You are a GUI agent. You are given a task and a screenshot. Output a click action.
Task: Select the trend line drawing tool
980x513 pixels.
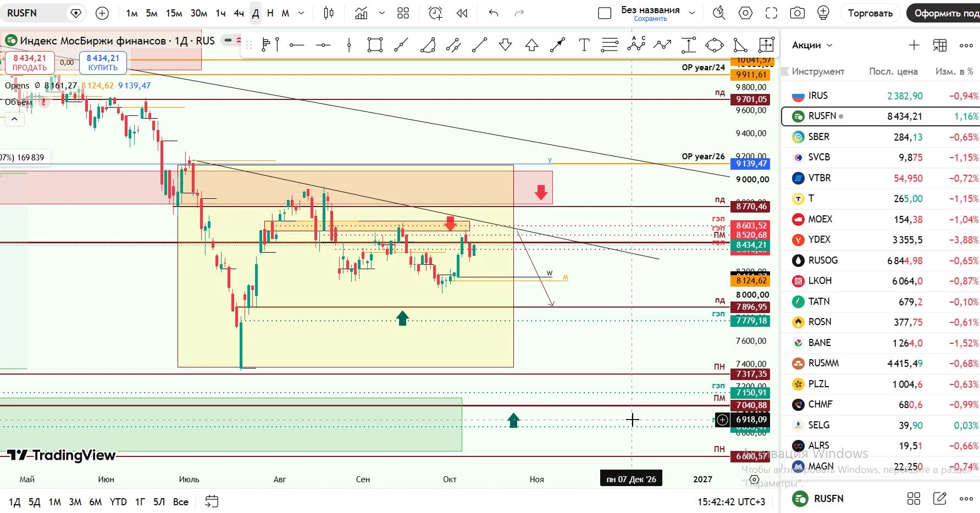click(479, 45)
